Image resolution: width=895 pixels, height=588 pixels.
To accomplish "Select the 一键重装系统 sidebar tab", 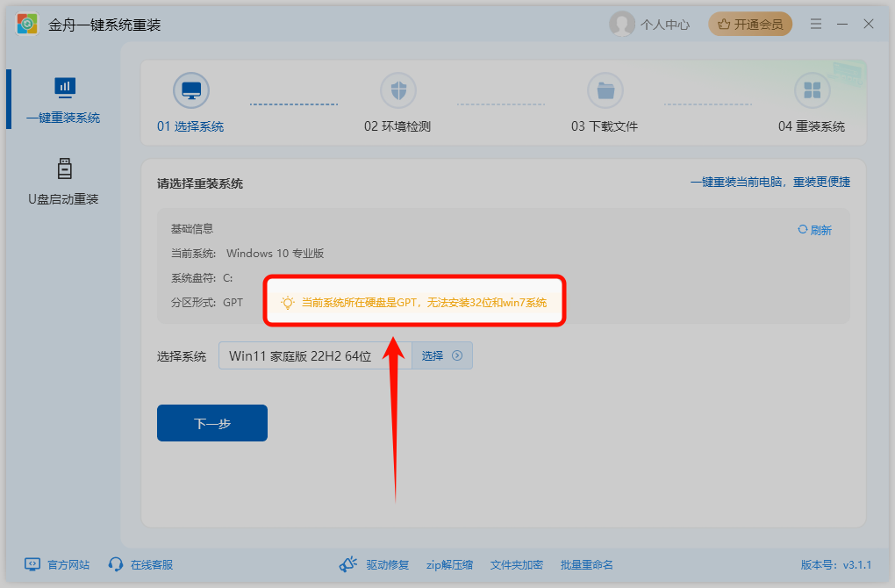I will (x=63, y=100).
